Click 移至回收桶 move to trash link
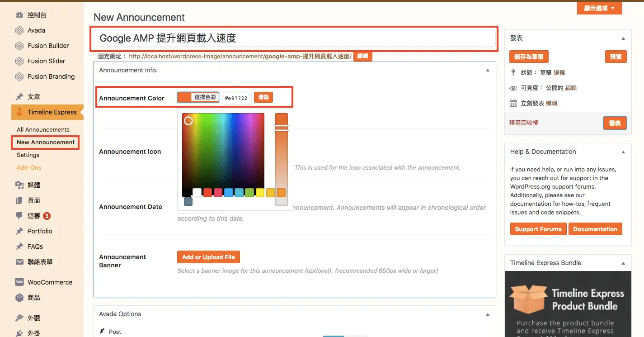Screen dimensions: 644x337 pyautogui.click(x=524, y=123)
